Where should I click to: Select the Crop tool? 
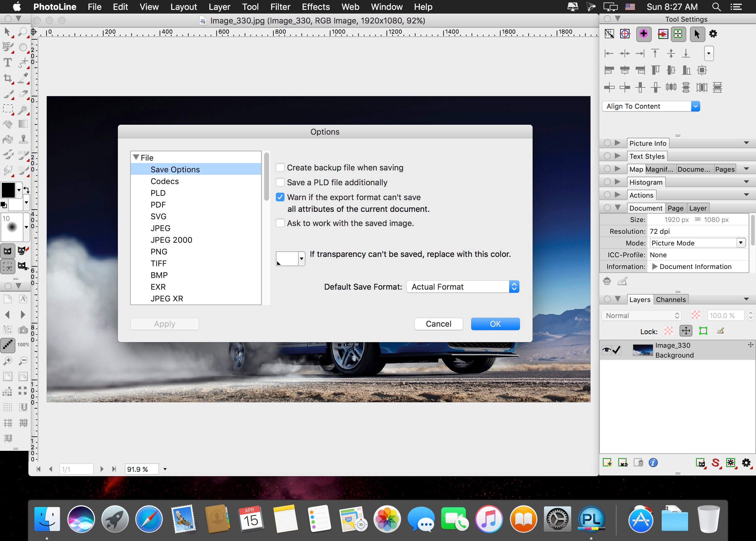coord(7,78)
